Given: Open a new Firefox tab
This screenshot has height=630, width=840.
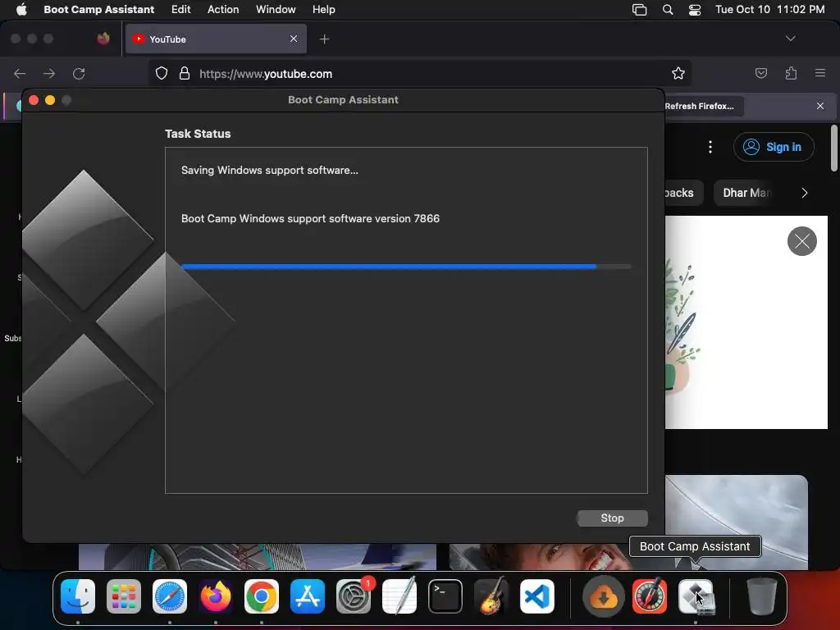Looking at the screenshot, I should 324,39.
